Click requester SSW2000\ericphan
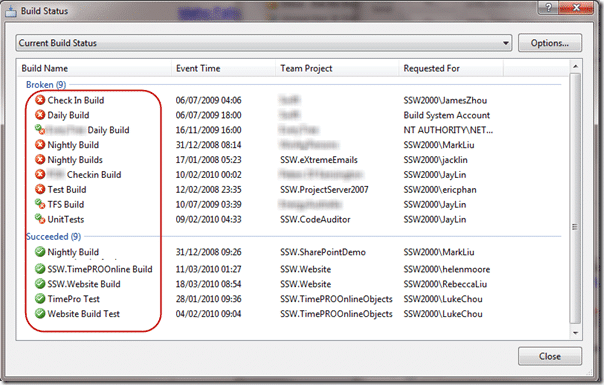Screen dimensions: 604x385 pos(440,190)
